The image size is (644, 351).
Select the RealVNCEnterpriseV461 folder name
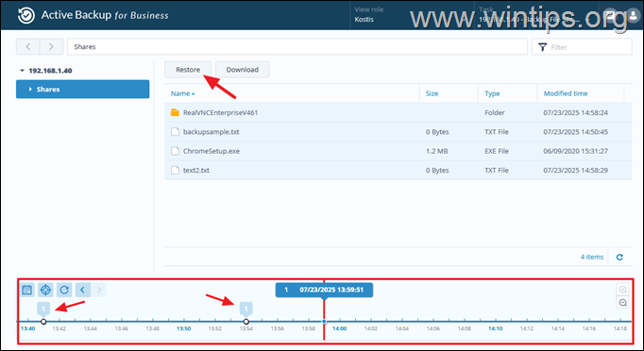tap(221, 112)
